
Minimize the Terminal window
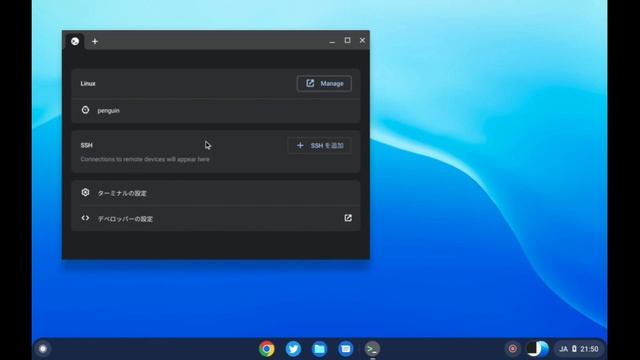click(332, 41)
